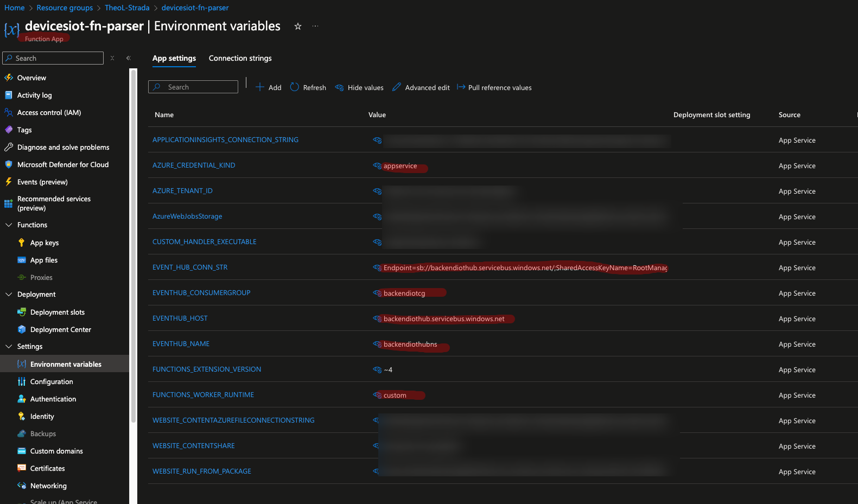Open Events (preview) lightning icon

click(9, 182)
